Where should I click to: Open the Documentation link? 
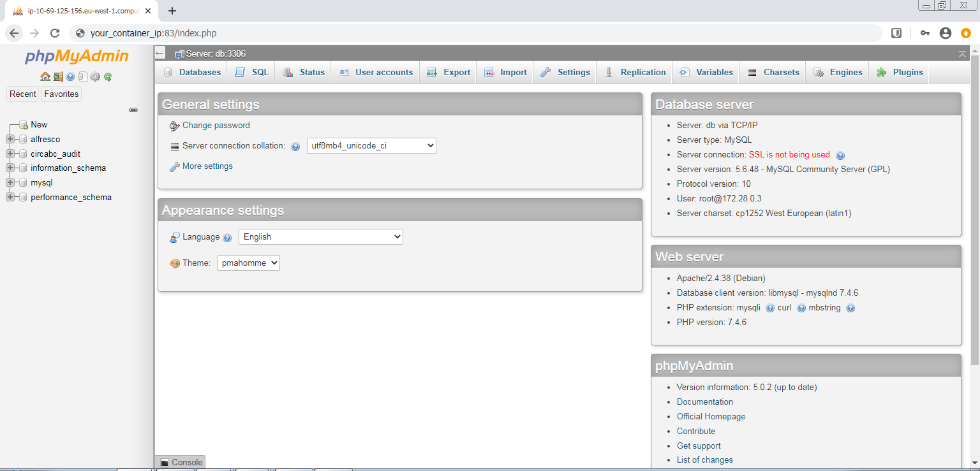pyautogui.click(x=705, y=402)
